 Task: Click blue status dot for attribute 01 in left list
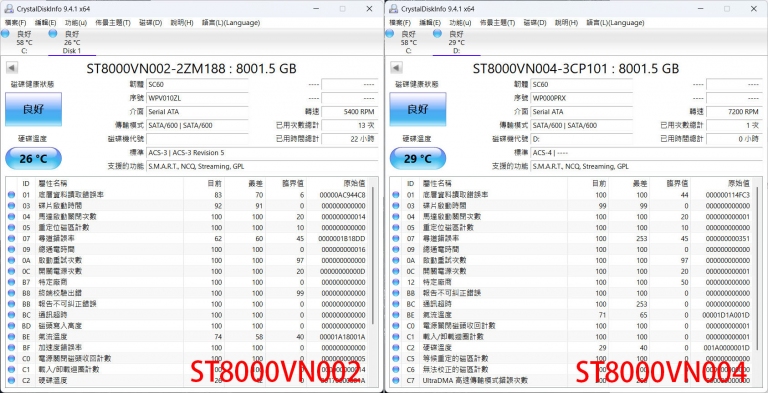tap(11, 195)
